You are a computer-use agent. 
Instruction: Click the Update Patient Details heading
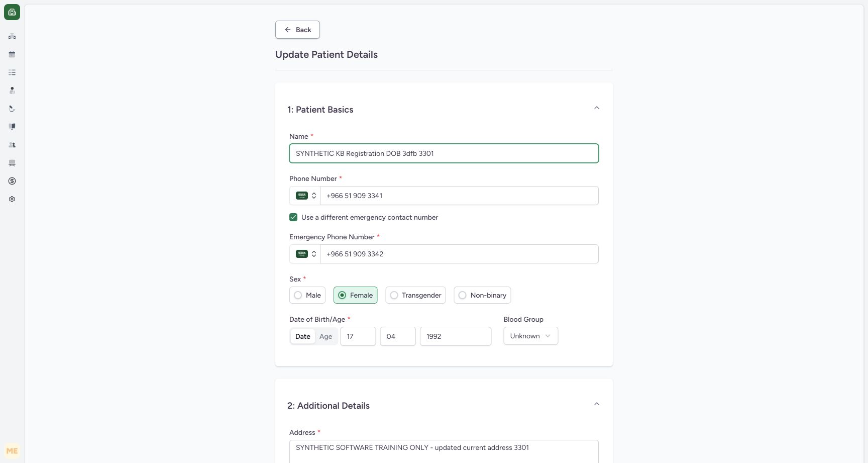pos(327,54)
